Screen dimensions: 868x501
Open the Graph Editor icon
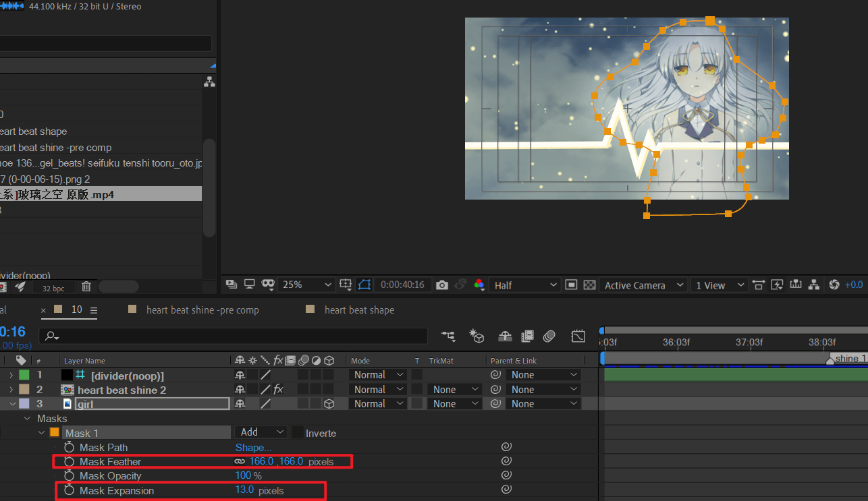click(x=578, y=336)
